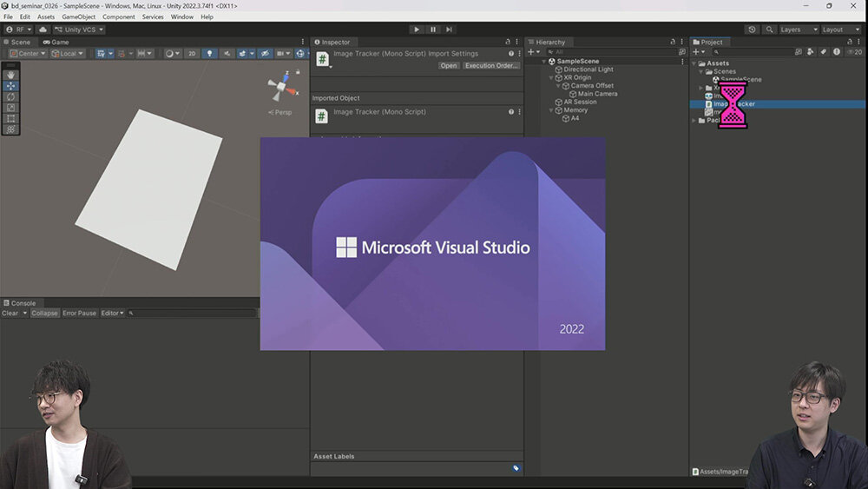Select the Hand tool in Scene view
The image size is (868, 489).
11,75
